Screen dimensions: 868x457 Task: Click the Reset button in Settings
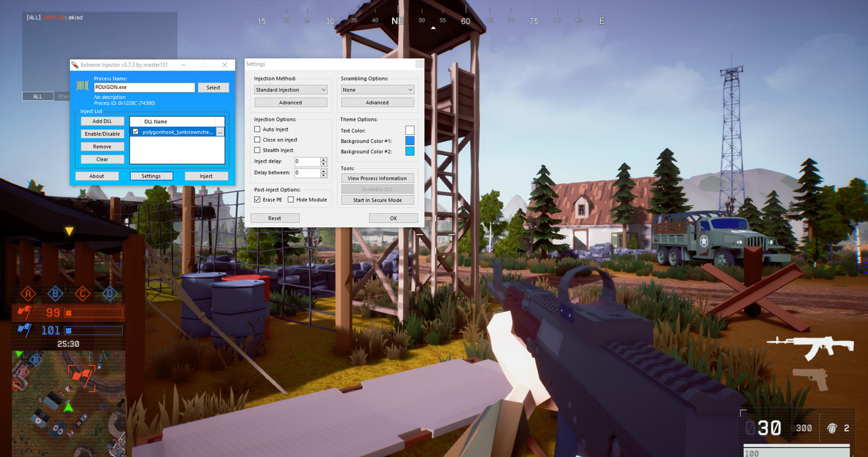click(x=275, y=218)
